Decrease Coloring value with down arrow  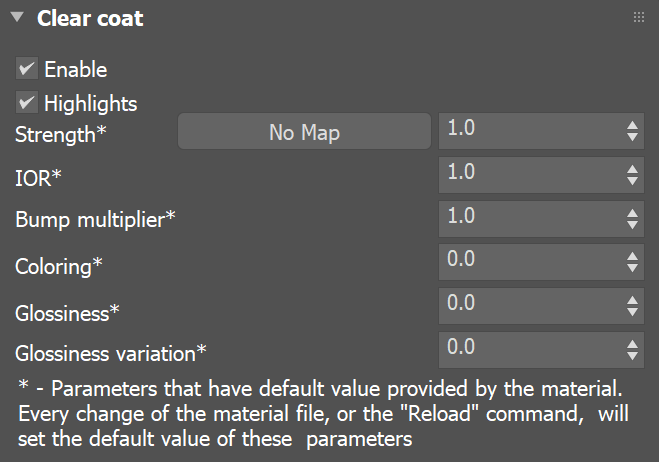point(632,268)
